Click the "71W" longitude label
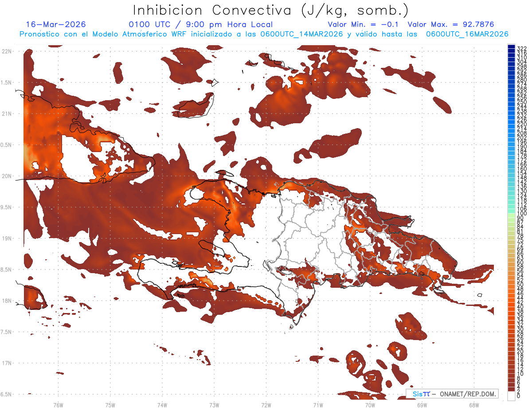Viewport: 532px width, 411px height. coord(318,405)
